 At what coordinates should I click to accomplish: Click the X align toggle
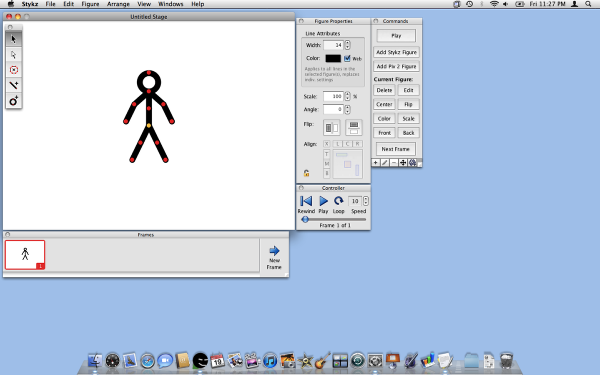point(327,144)
